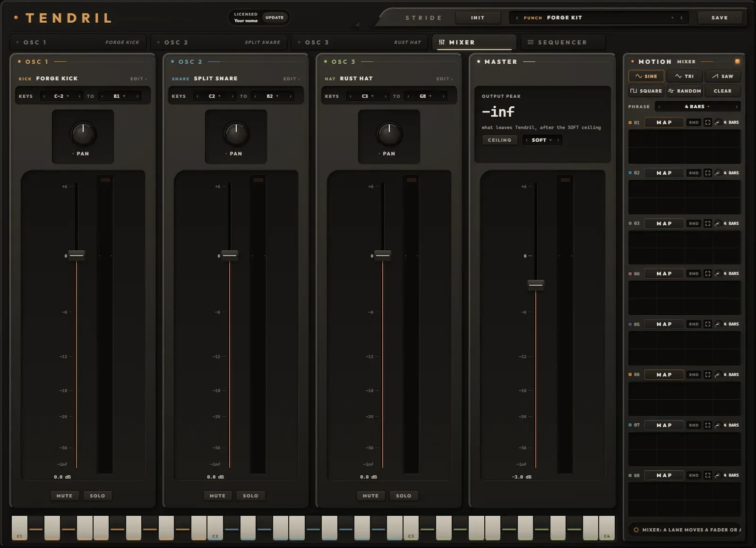
Task: Select the Saw wave shape
Action: click(x=722, y=76)
